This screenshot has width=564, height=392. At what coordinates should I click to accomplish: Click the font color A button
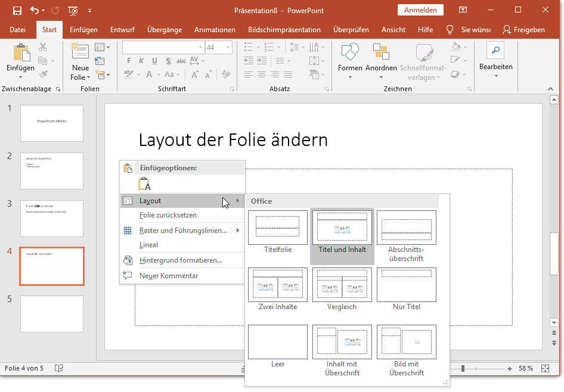[x=149, y=74]
